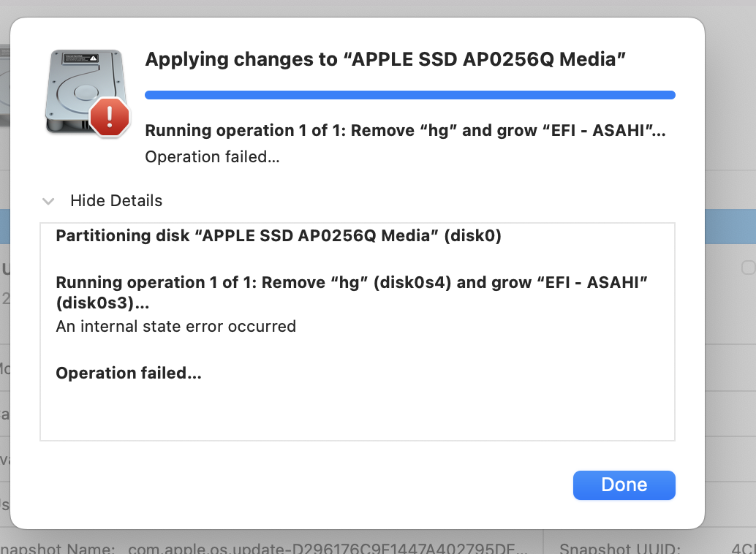Click "An internal state error occurred" message
This screenshot has width=756, height=554.
175,326
